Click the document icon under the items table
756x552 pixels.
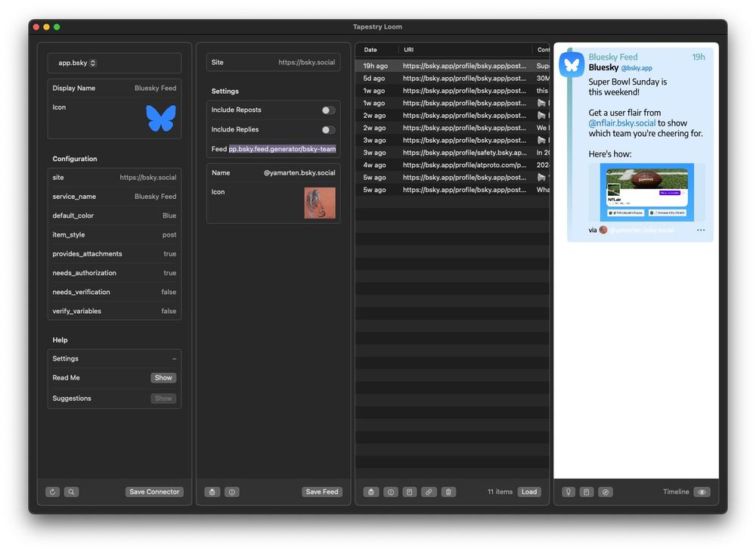tap(409, 492)
